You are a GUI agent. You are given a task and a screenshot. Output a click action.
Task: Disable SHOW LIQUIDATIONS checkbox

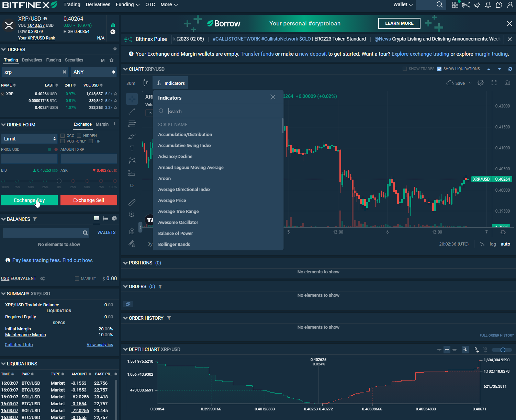point(439,69)
